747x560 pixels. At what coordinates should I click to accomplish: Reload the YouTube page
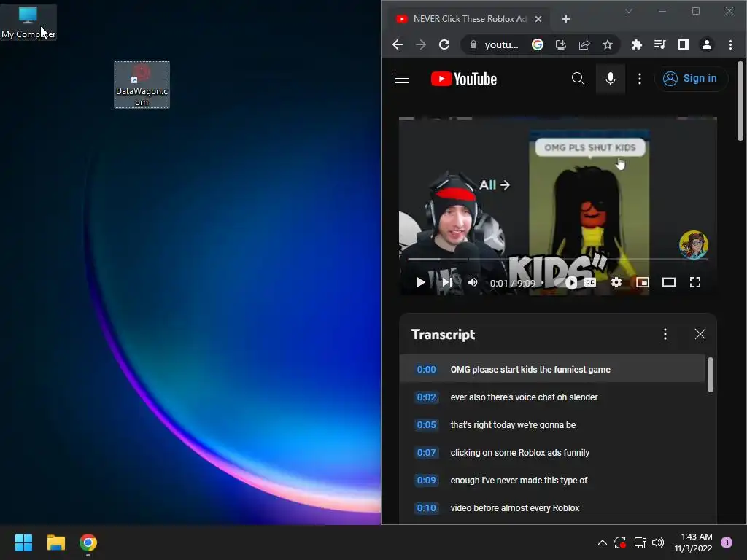tap(444, 44)
